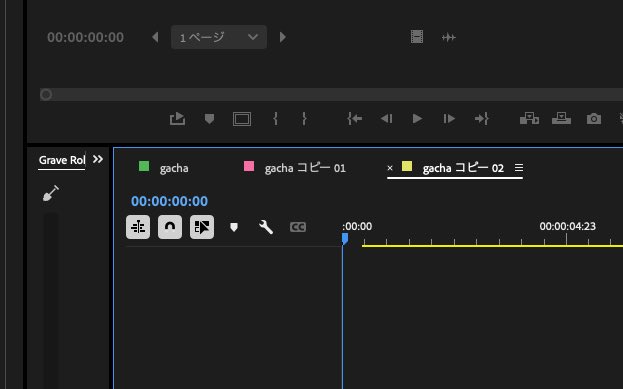Viewport: 623px width, 389px height.
Task: Click the blue timeline playhead
Action: [x=345, y=239]
